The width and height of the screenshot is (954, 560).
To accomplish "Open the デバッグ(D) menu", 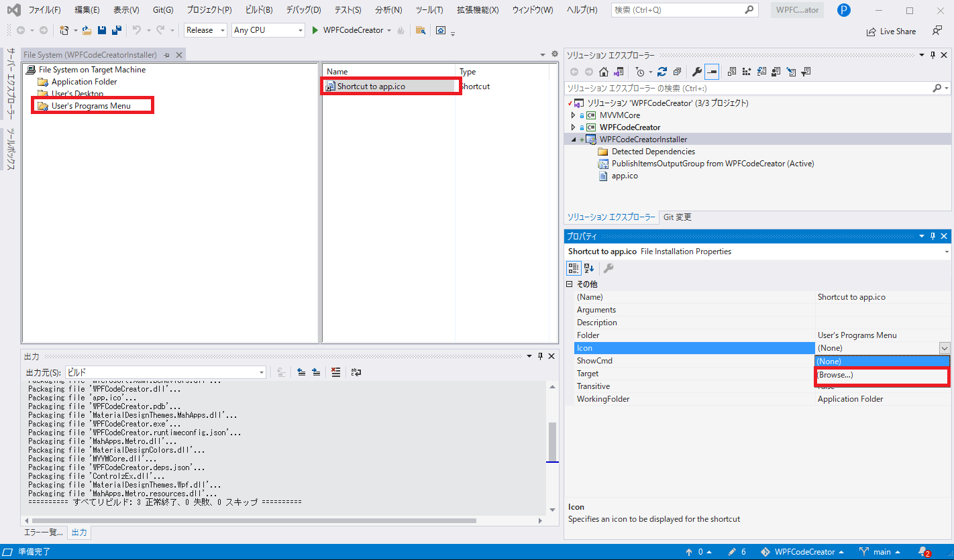I will (303, 10).
